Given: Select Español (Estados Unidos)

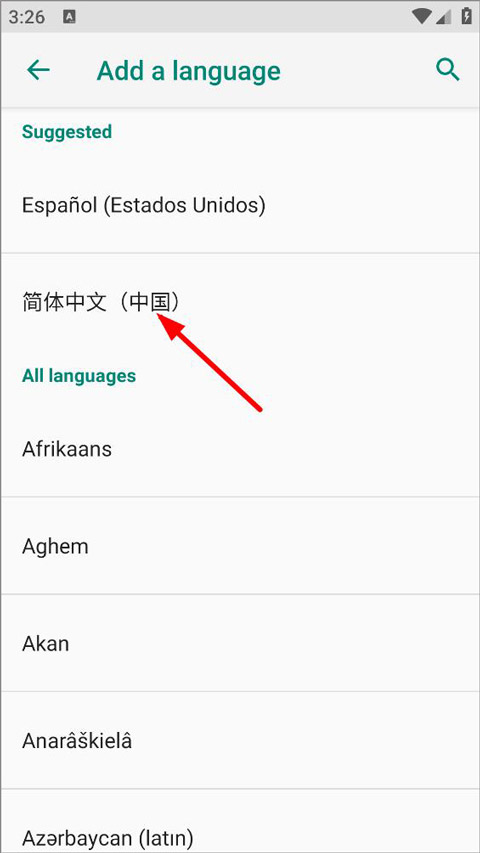Looking at the screenshot, I should click(240, 205).
